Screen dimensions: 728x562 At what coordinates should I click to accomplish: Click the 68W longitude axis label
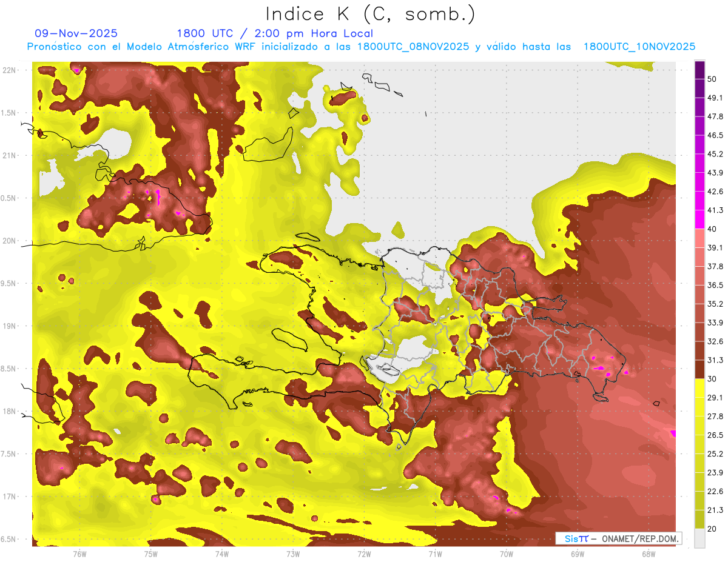pyautogui.click(x=649, y=554)
